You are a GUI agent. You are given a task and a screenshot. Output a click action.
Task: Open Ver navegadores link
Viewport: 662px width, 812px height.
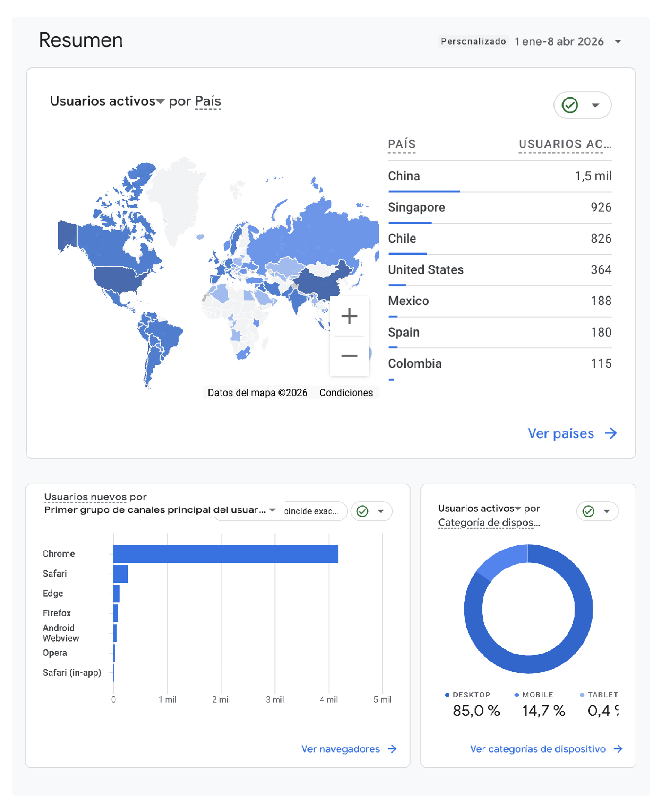[340, 749]
